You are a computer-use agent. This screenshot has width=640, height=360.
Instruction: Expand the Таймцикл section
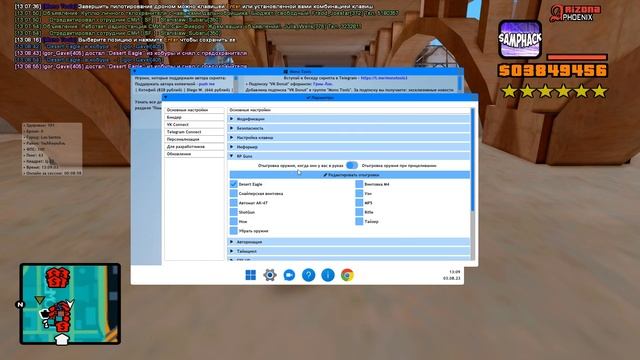click(x=349, y=251)
